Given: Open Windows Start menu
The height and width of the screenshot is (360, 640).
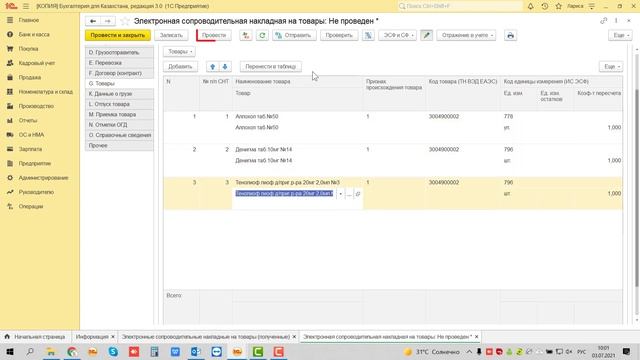Looking at the screenshot, I should pos(10,351).
